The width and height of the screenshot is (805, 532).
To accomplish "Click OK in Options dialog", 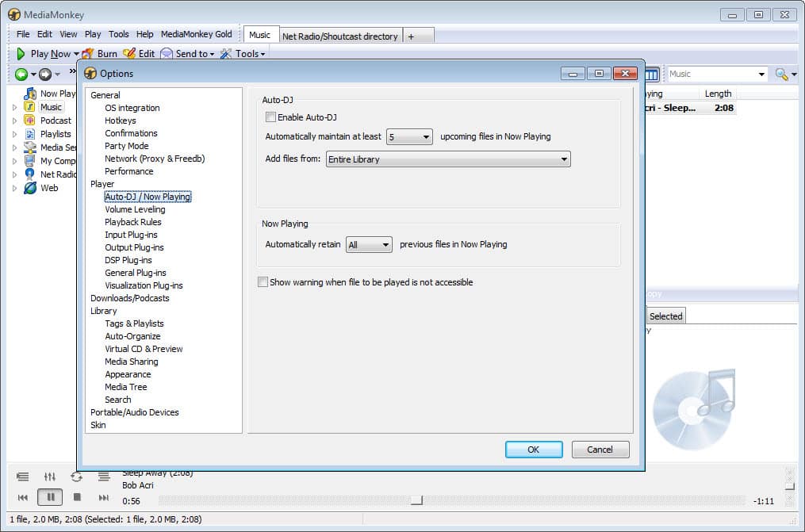I will click(x=534, y=450).
